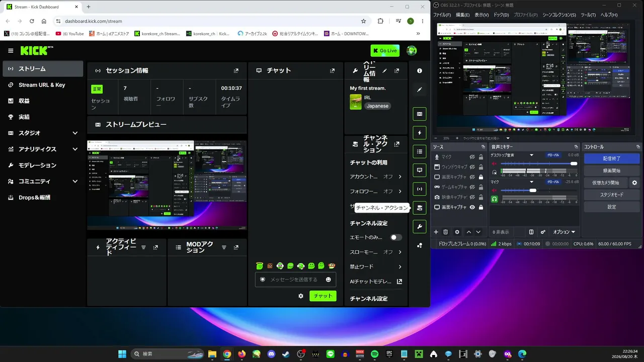Open フォロワー chat restriction setting
This screenshot has height=362, width=644.
tap(376, 191)
